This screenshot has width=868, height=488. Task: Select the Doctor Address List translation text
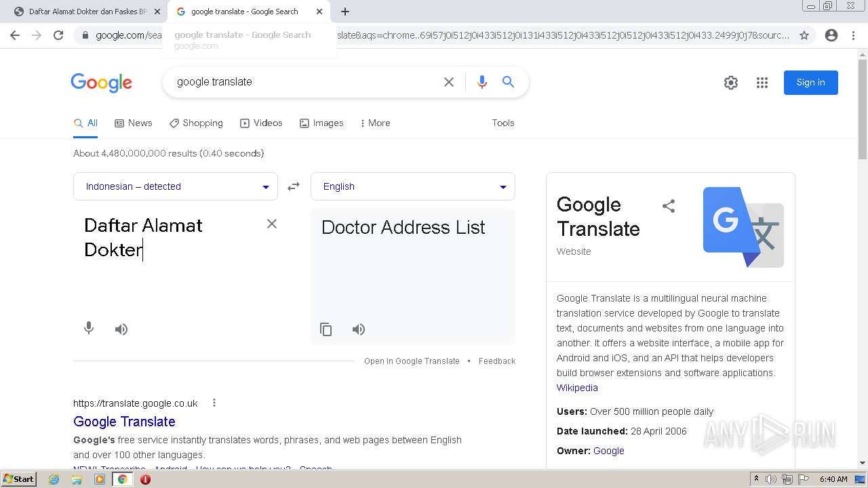point(403,227)
